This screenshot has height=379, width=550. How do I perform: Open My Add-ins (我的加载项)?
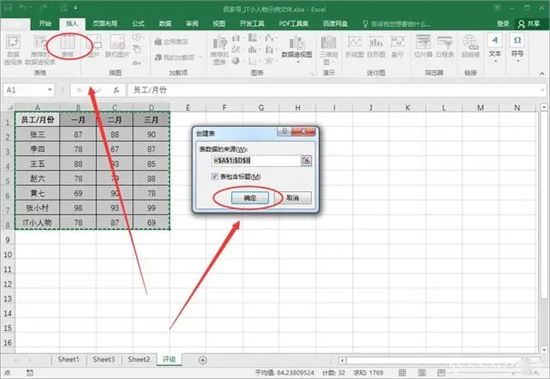[x=175, y=57]
